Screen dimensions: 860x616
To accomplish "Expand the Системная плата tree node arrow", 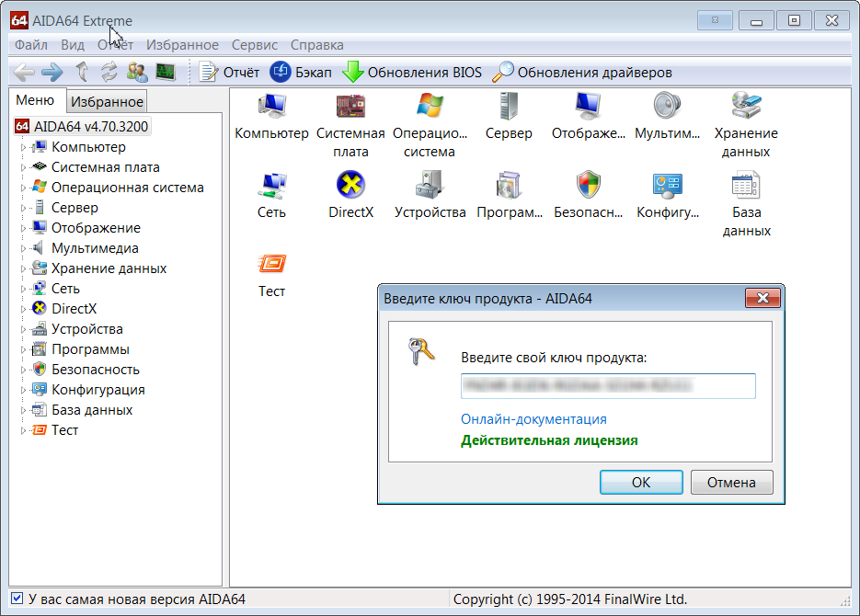I will (x=23, y=167).
